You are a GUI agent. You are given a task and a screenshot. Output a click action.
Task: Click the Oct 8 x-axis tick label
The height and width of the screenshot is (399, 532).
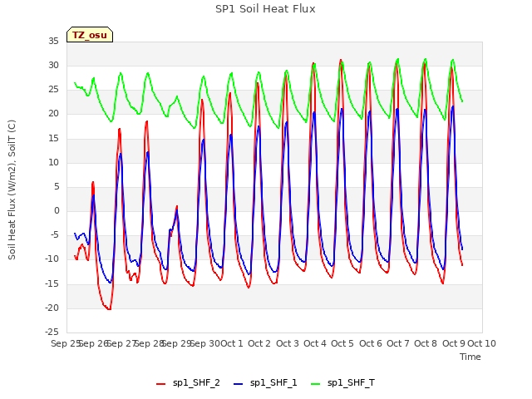point(426,343)
